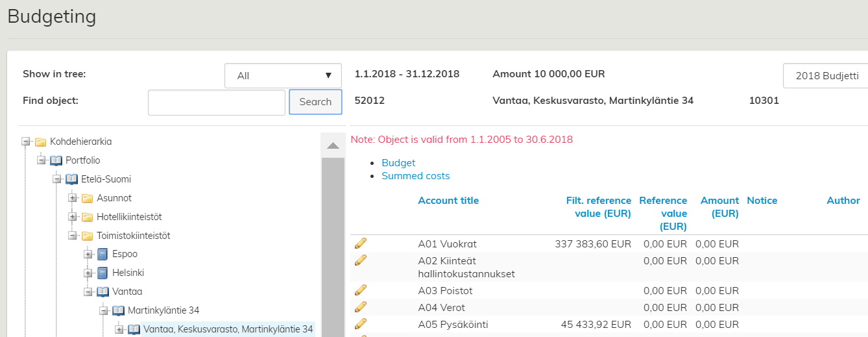Viewport: 868px width, 337px height.
Task: Edit the A03 Poistot row via pencil icon
Action: [x=361, y=290]
